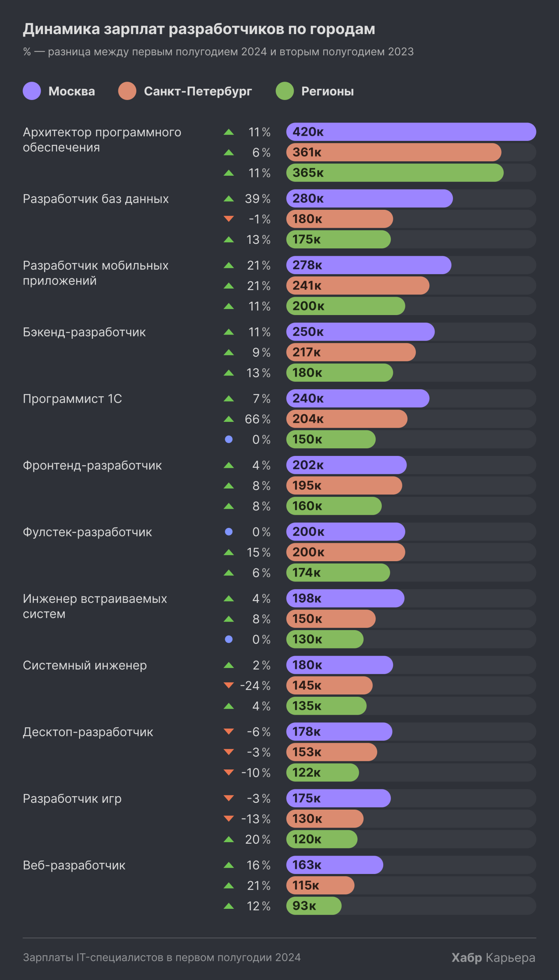This screenshot has height=980, width=559.
Task: Click the purple Москва legend circle
Action: (x=32, y=91)
